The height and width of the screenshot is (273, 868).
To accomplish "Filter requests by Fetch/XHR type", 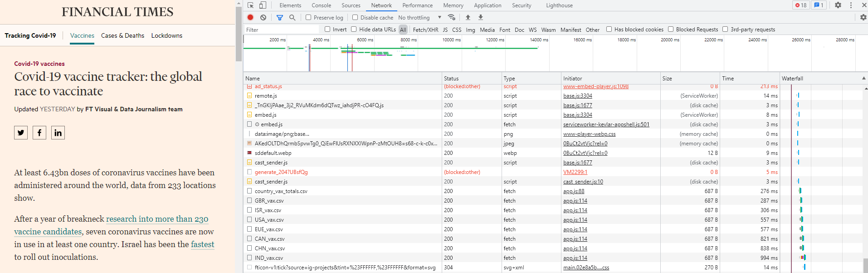I will tap(425, 30).
